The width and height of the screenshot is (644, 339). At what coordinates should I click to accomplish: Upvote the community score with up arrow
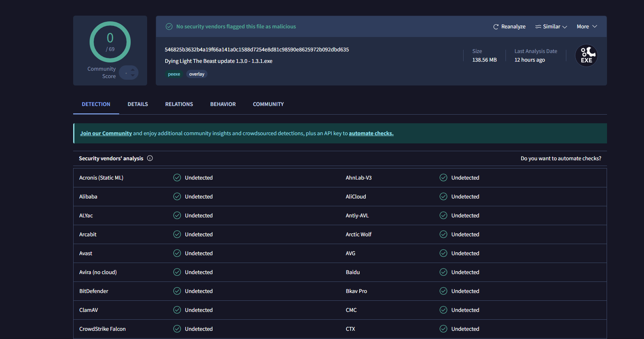[133, 69]
